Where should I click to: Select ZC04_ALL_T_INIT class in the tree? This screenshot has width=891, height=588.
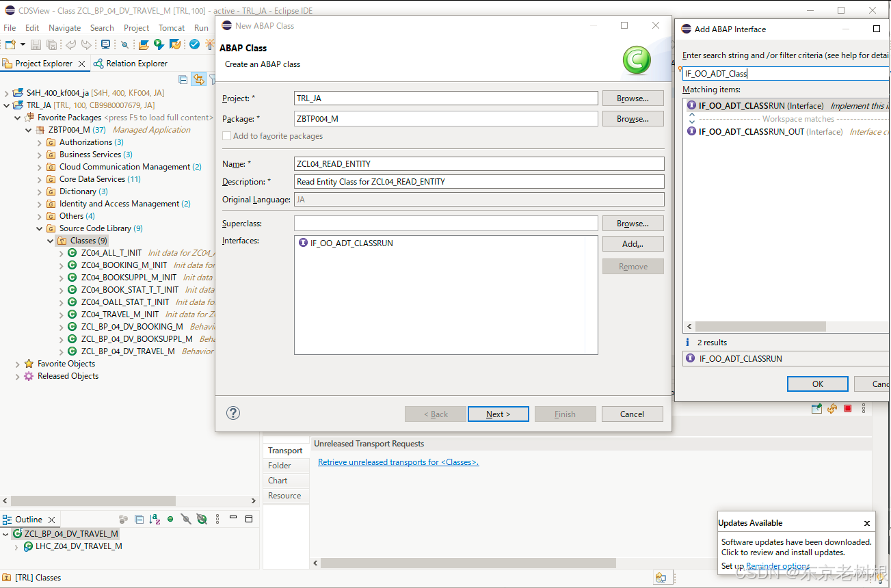111,253
